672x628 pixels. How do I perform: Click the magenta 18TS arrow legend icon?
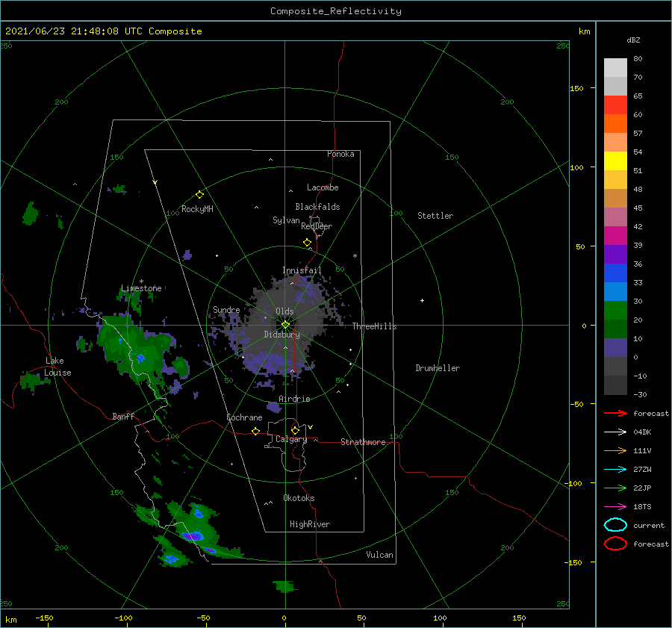(x=615, y=507)
